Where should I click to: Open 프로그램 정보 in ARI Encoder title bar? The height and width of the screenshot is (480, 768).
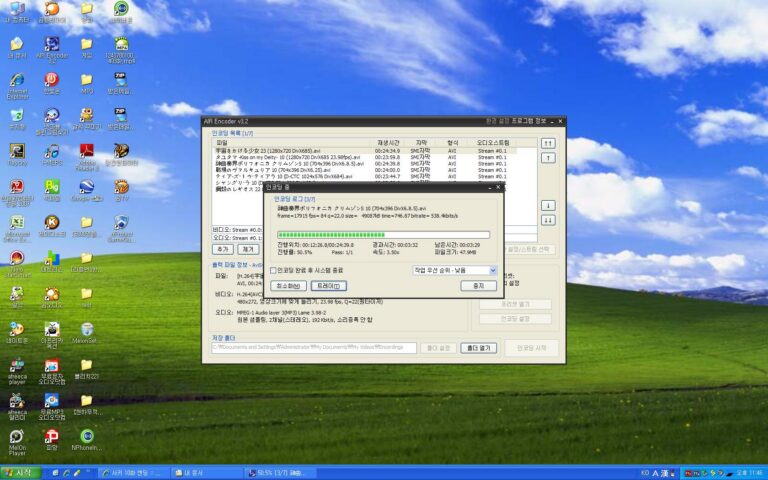pos(529,121)
